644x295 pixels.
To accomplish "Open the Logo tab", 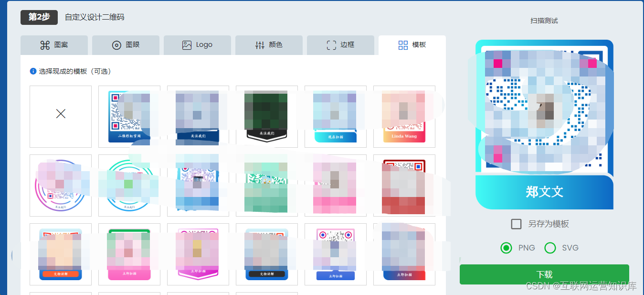I will 197,45.
